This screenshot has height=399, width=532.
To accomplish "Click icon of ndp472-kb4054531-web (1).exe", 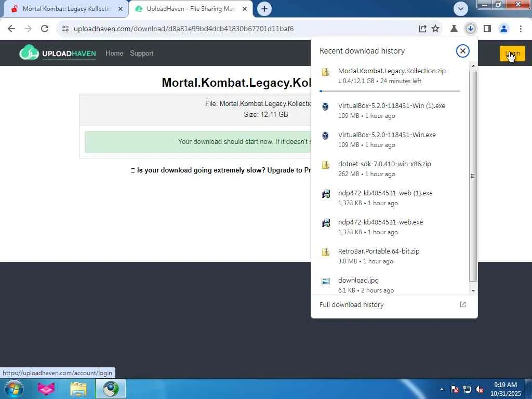I will click(x=326, y=194).
